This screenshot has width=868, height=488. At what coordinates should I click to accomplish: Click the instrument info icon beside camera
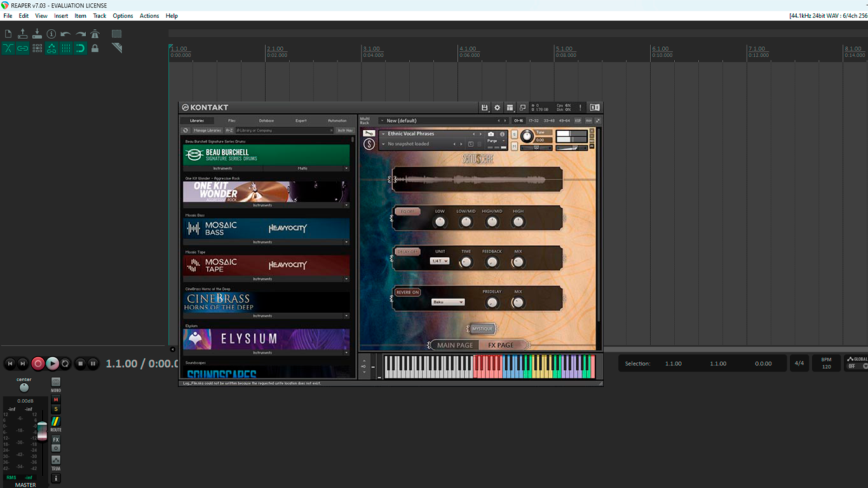pos(502,134)
